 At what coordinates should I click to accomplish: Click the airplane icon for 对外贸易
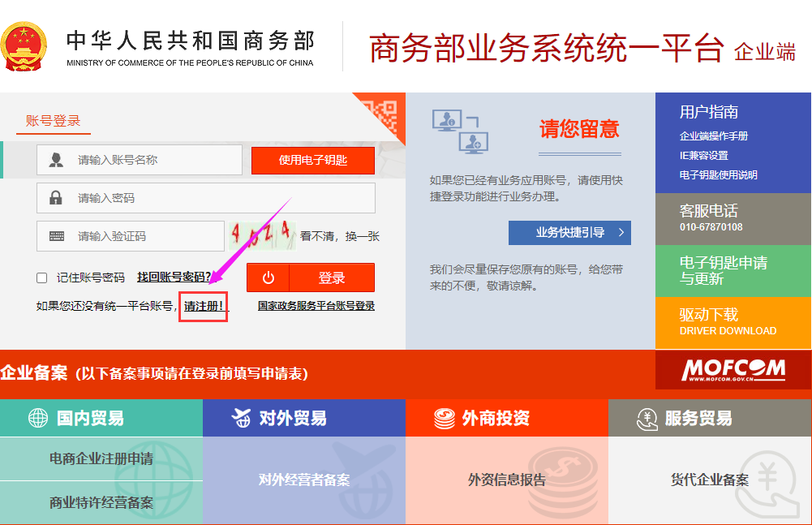(240, 417)
